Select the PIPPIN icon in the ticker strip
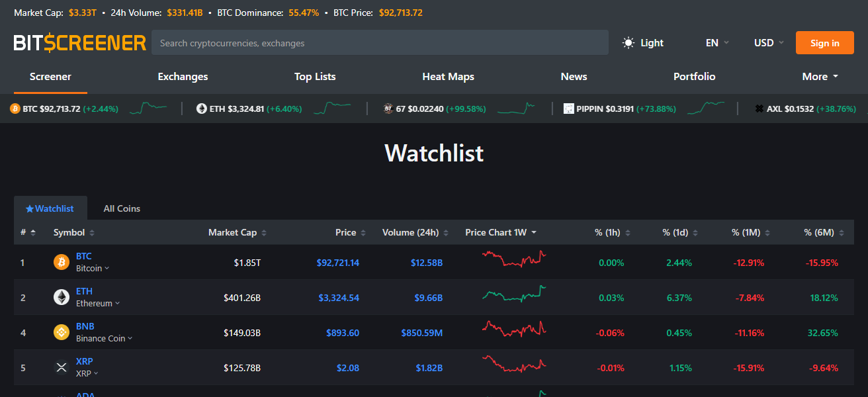868x397 pixels. [x=568, y=108]
